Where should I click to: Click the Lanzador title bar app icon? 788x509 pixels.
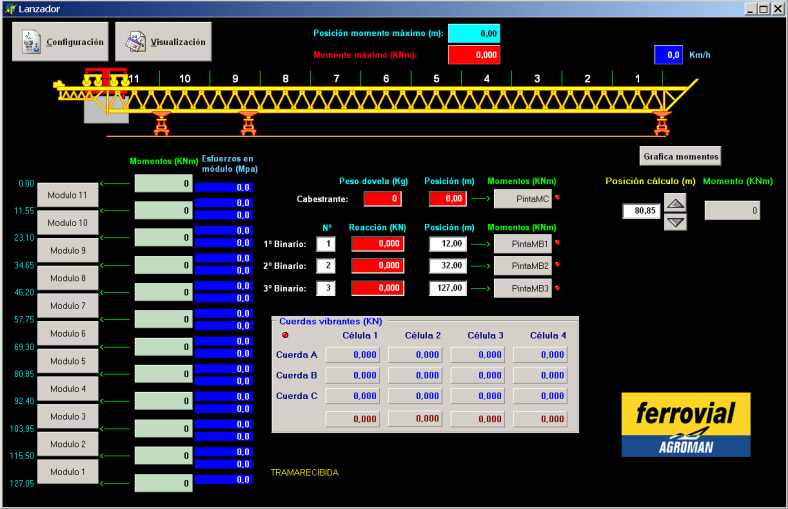[x=9, y=8]
